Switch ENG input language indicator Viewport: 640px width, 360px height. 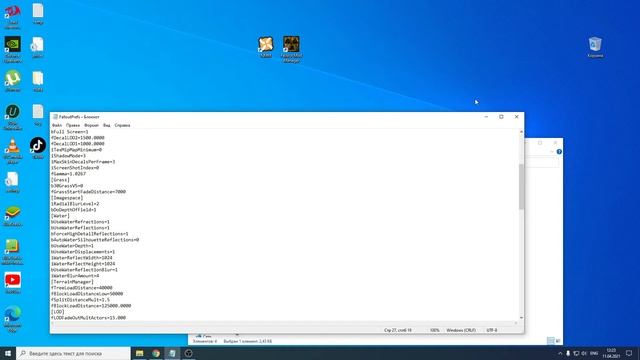click(594, 353)
